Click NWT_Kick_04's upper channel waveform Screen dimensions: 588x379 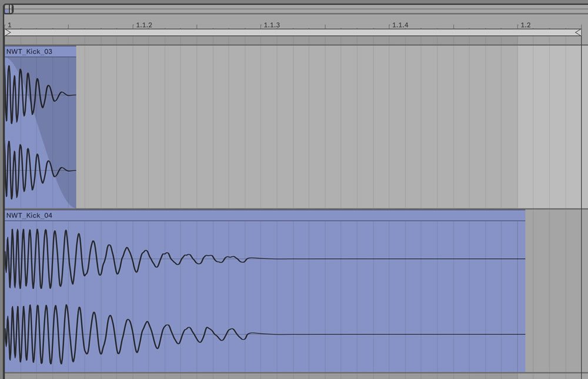pos(118,258)
